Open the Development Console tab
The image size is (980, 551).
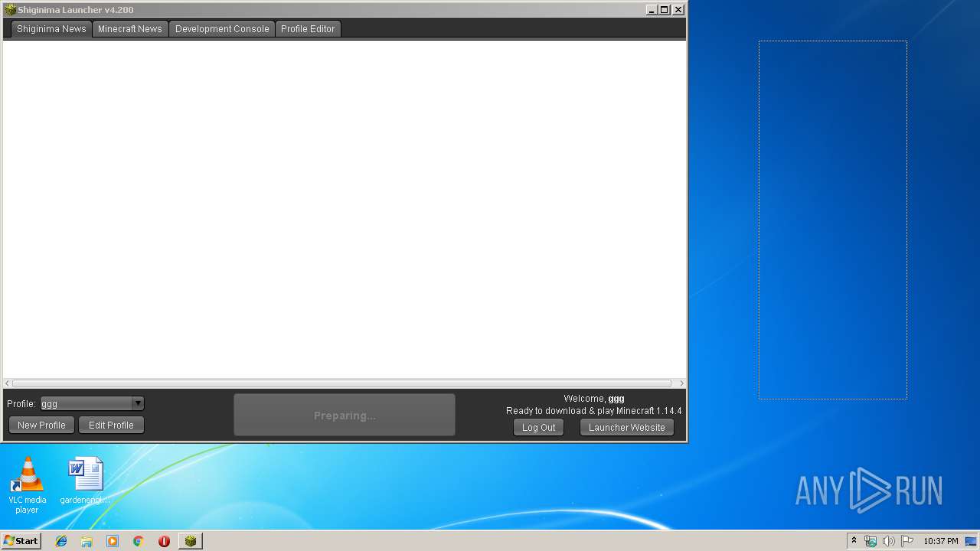[222, 29]
